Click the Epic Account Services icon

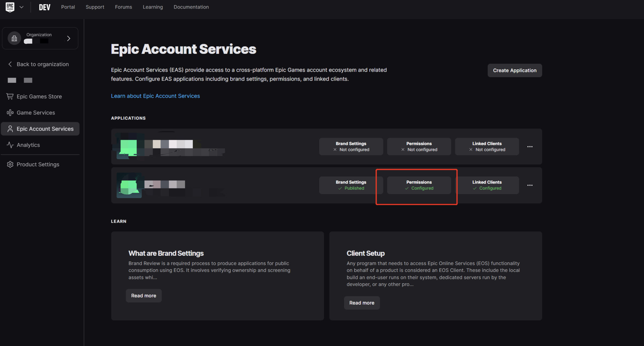click(x=10, y=129)
